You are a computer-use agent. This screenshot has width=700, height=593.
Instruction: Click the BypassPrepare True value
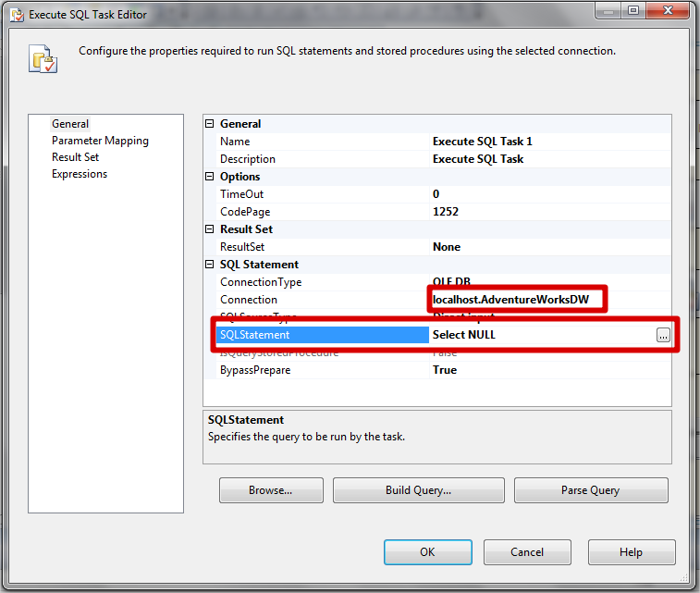(x=445, y=370)
